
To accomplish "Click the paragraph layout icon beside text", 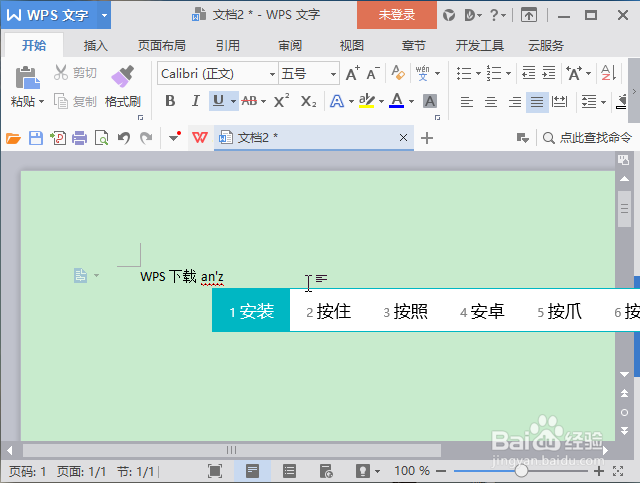I will click(x=80, y=276).
